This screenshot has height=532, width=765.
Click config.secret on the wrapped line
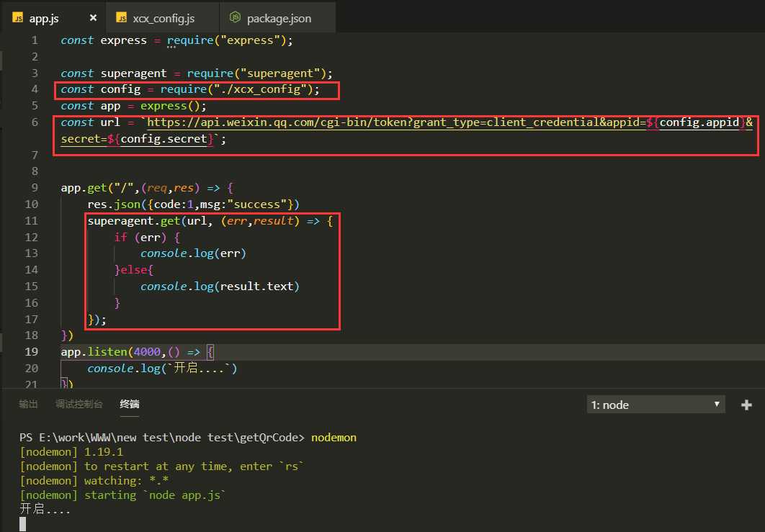164,139
